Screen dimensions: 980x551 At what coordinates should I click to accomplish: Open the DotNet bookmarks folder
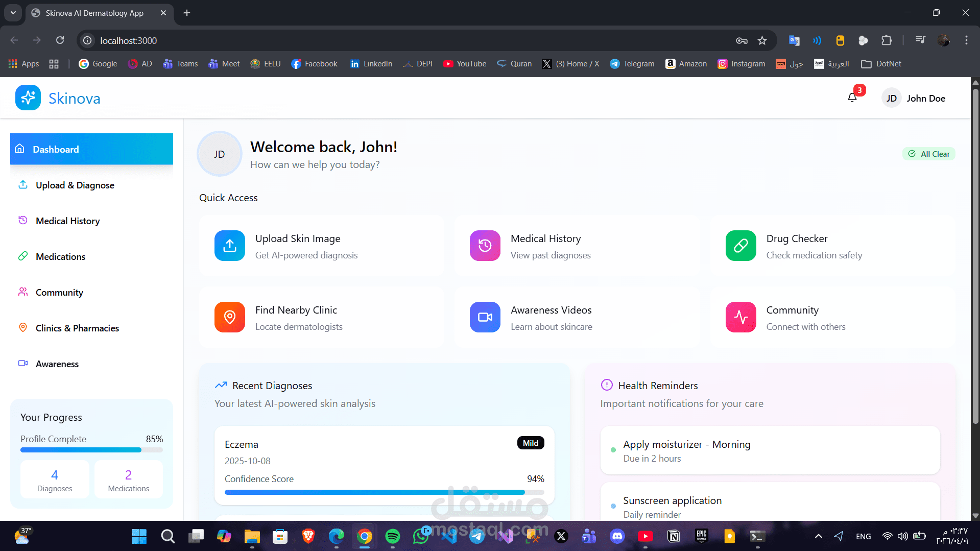881,63
